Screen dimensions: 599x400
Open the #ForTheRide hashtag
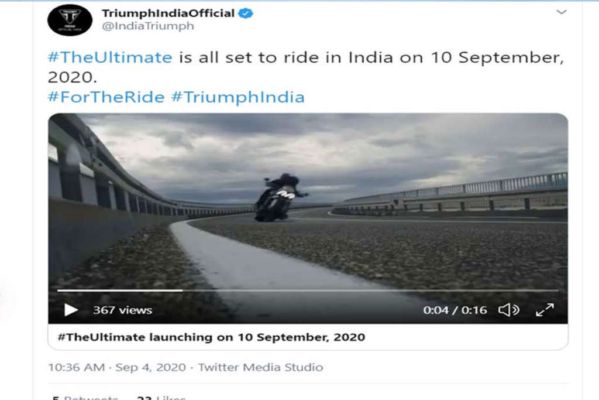106,97
